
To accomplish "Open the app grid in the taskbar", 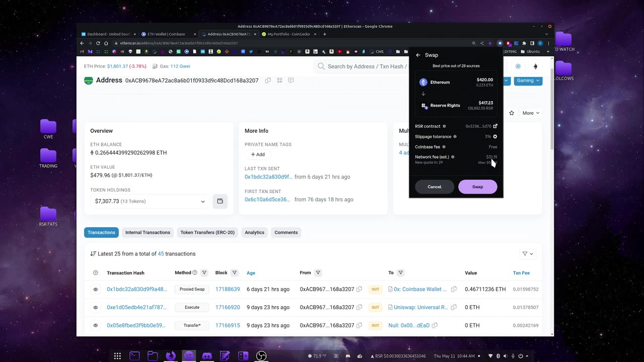I will point(117,356).
